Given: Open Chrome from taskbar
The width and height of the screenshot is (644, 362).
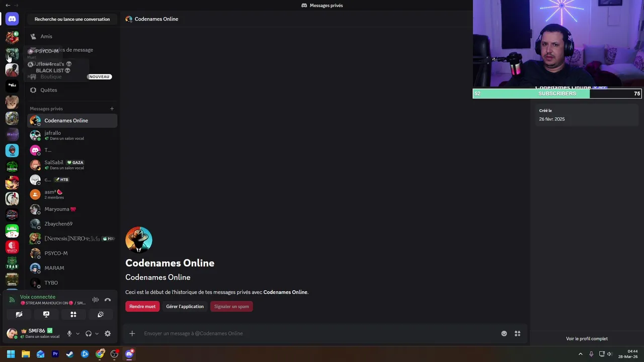Looking at the screenshot, I should click(x=100, y=354).
